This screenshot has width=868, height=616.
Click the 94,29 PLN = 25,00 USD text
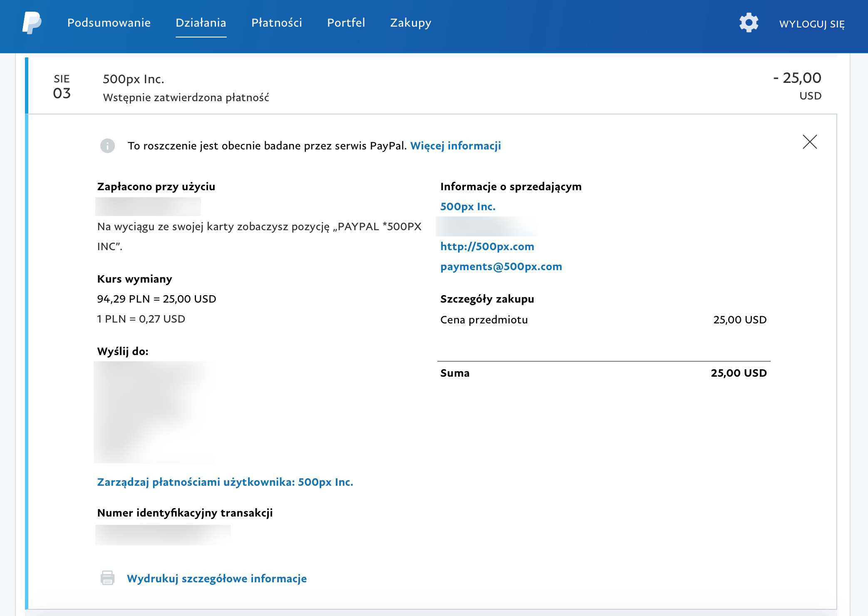click(156, 299)
